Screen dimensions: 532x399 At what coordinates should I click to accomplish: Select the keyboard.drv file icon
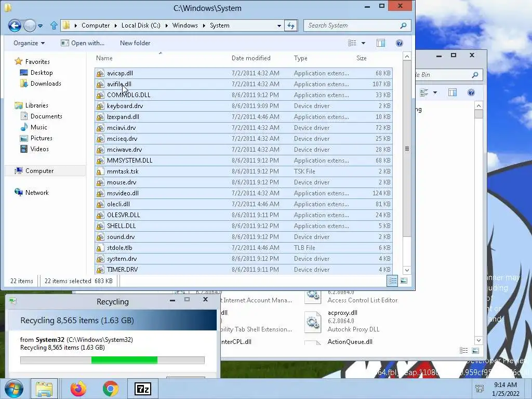100,106
